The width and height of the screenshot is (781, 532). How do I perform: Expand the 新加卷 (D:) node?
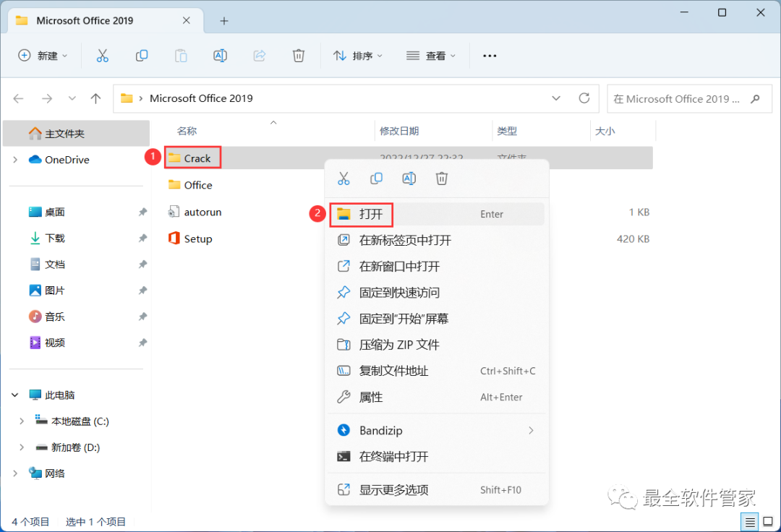(22, 447)
